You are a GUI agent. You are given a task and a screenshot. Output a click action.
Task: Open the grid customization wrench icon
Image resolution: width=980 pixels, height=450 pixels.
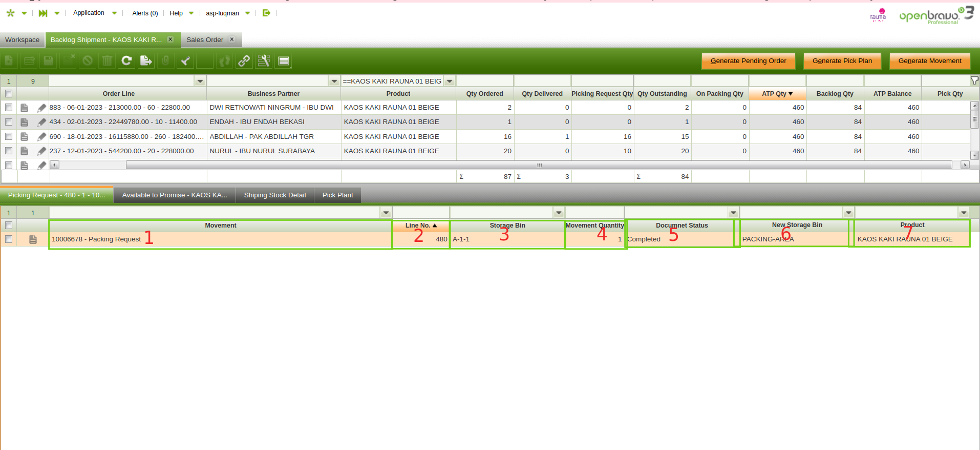(x=264, y=61)
